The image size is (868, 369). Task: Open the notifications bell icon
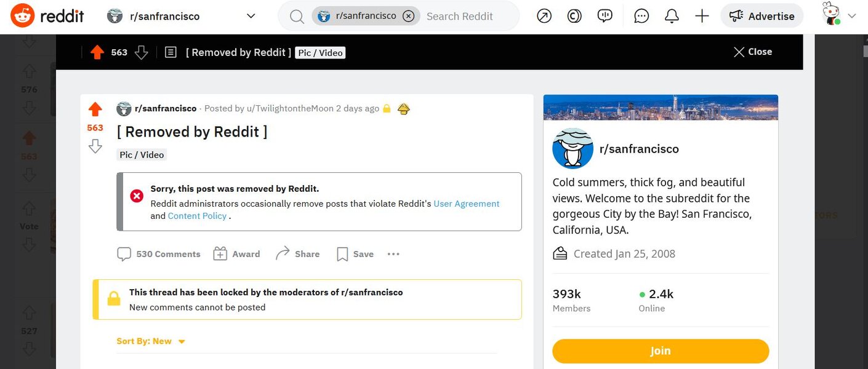[x=672, y=16]
